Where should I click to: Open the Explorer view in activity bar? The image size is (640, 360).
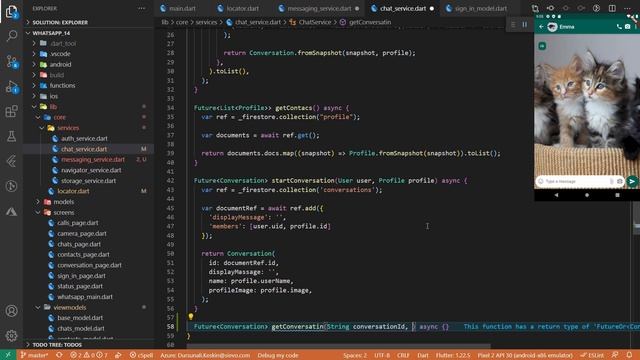[x=11, y=11]
